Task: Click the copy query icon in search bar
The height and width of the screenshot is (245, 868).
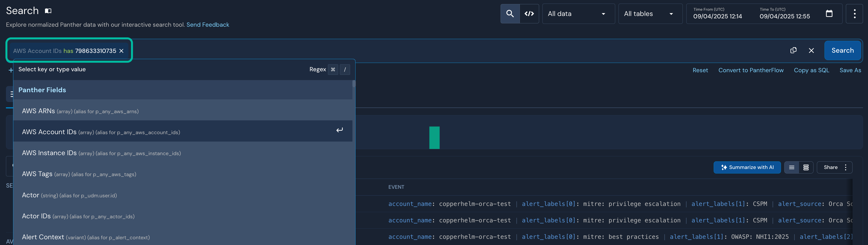Action: click(793, 50)
